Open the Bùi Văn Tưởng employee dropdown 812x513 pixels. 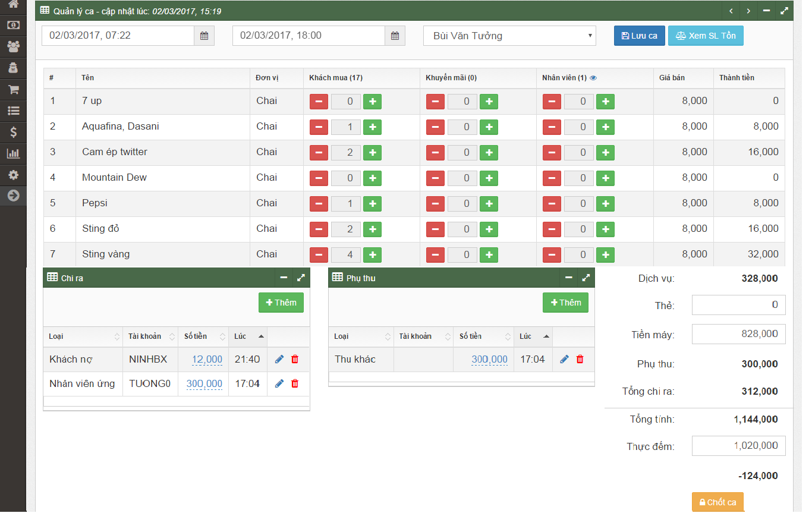tap(509, 36)
